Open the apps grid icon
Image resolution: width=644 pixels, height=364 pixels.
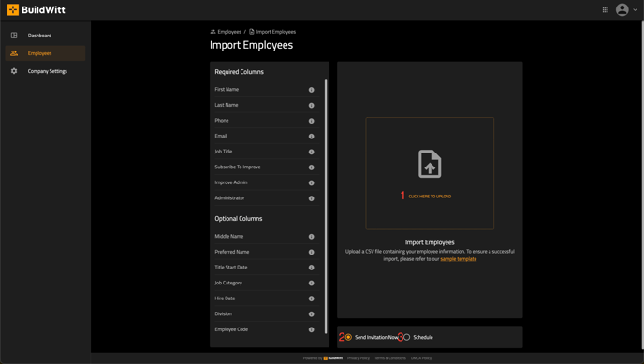pos(605,10)
